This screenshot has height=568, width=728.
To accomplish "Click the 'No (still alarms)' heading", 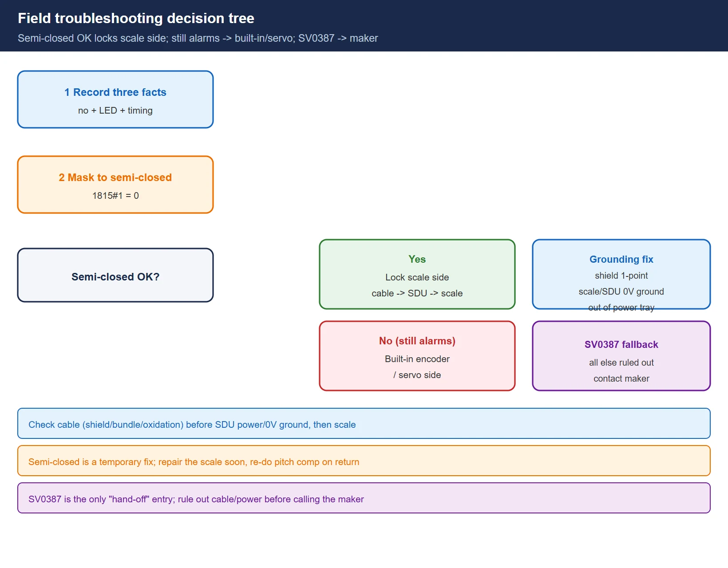I will tap(417, 341).
